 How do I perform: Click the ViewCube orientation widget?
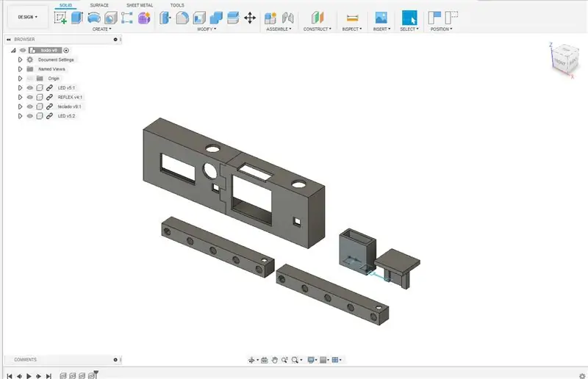[564, 60]
